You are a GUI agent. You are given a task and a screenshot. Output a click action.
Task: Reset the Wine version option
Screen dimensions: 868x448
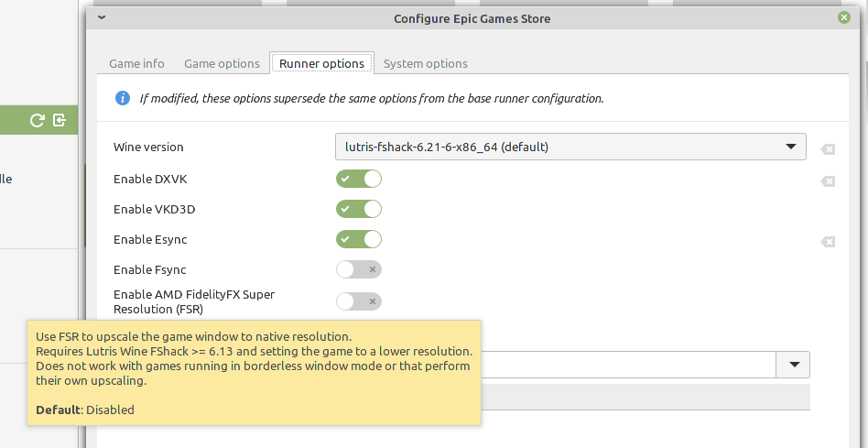tap(828, 149)
